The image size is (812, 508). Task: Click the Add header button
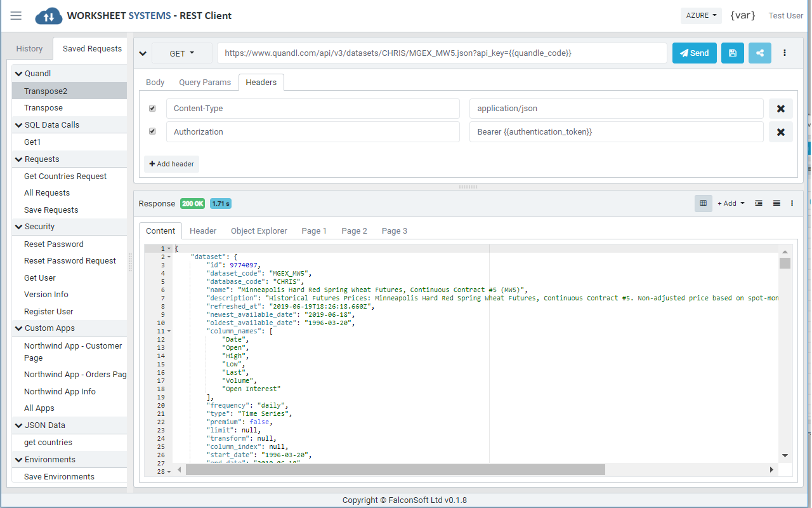pyautogui.click(x=171, y=164)
